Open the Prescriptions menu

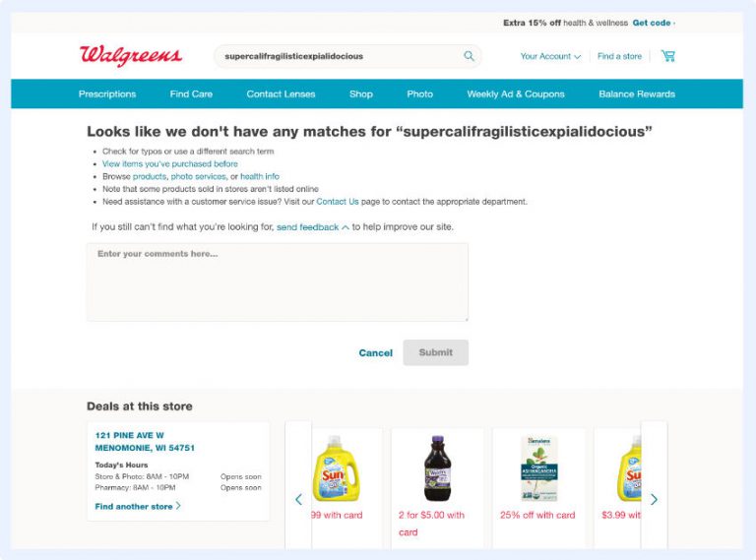coord(107,93)
